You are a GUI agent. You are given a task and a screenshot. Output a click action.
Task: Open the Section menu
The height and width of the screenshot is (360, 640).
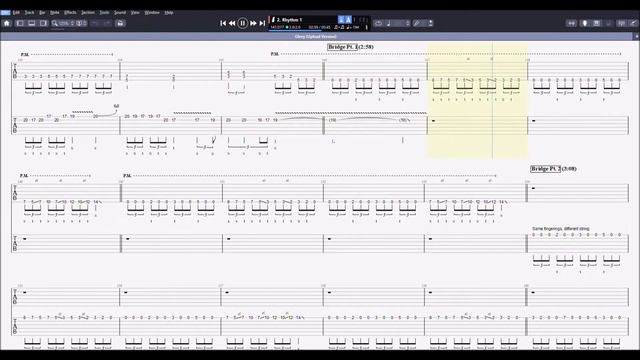(x=88, y=13)
